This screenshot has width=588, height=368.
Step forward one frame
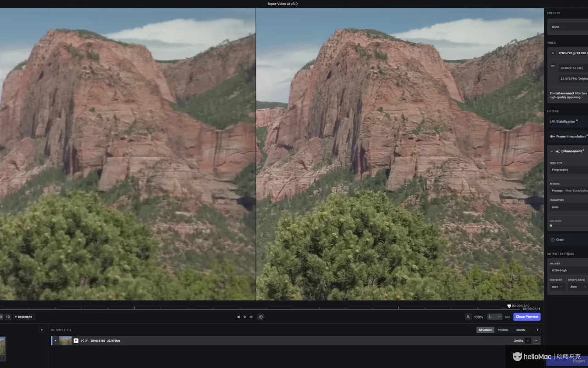(251, 317)
